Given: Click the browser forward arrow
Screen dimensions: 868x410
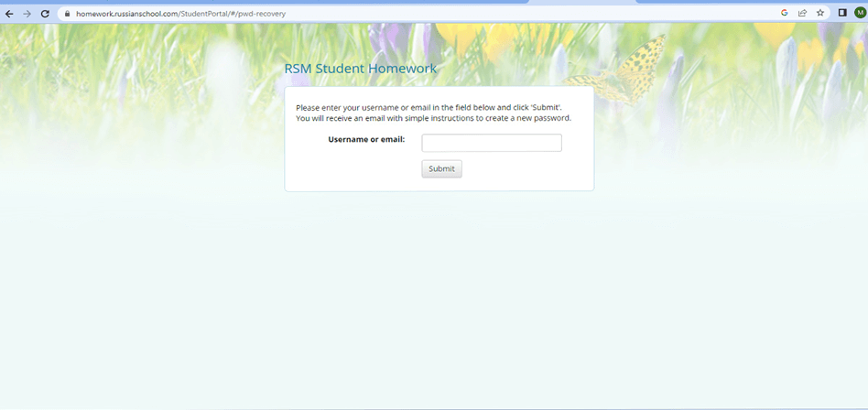Looking at the screenshot, I should click(27, 14).
